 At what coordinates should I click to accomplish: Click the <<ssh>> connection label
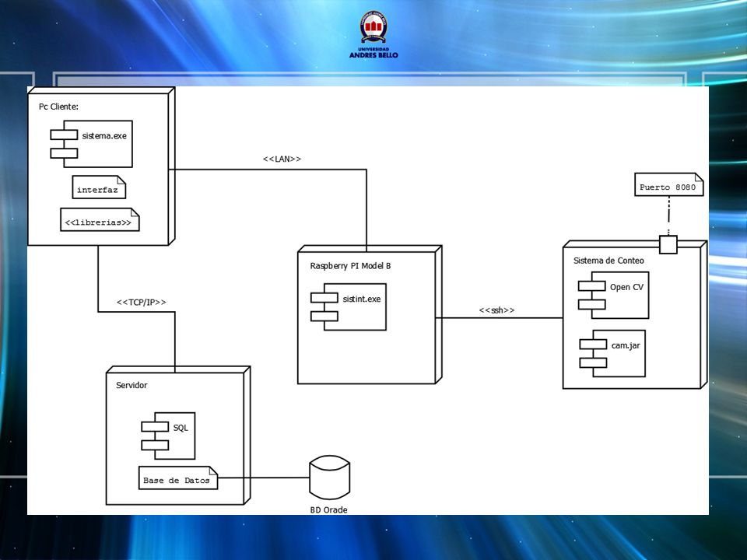(x=497, y=310)
